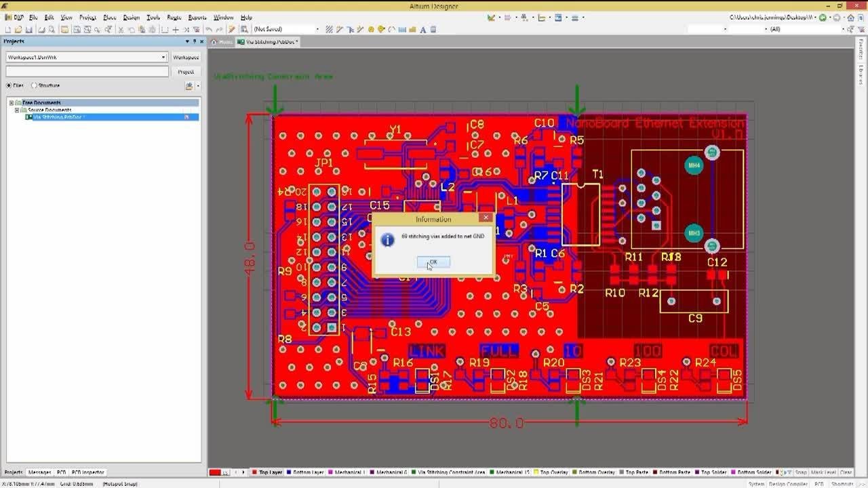Image resolution: width=868 pixels, height=488 pixels.
Task: Select the Structure radio button
Action: point(35,85)
